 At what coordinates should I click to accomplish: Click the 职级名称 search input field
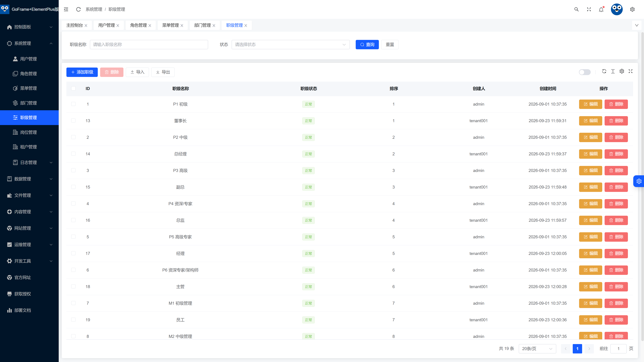click(x=149, y=44)
